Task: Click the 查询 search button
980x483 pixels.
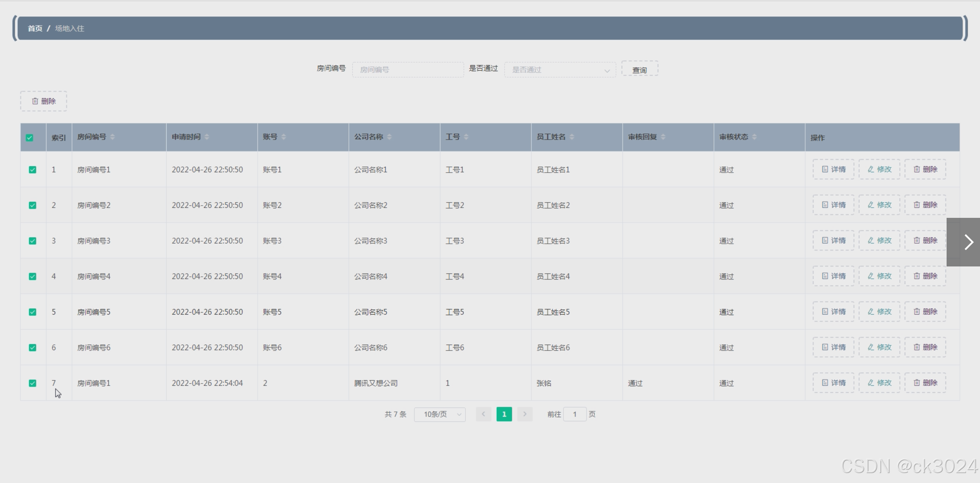Action: pyautogui.click(x=640, y=69)
